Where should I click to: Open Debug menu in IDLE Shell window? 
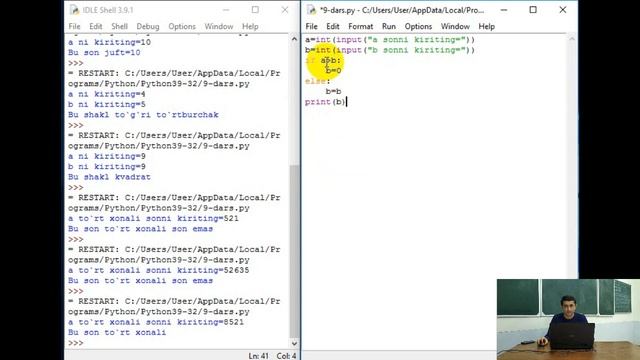(148, 27)
